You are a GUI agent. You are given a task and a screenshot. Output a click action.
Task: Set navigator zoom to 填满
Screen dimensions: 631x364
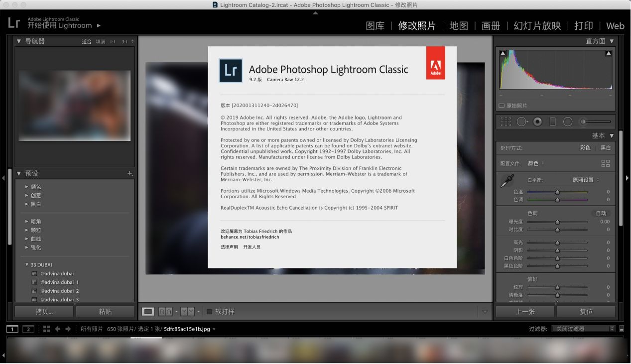(x=101, y=42)
